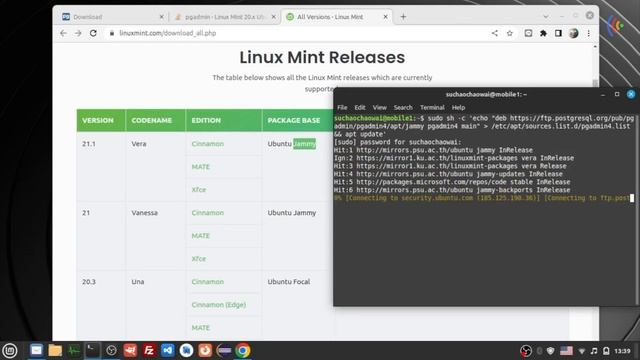Open the red Git app icon in taskbar
This screenshot has width=640, height=360.
tap(130, 350)
